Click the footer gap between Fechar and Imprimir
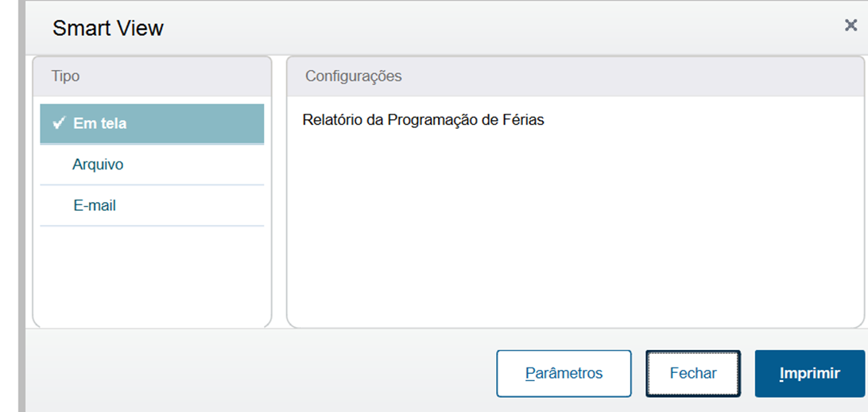Viewport: 868px width, 412px height. tap(748, 373)
